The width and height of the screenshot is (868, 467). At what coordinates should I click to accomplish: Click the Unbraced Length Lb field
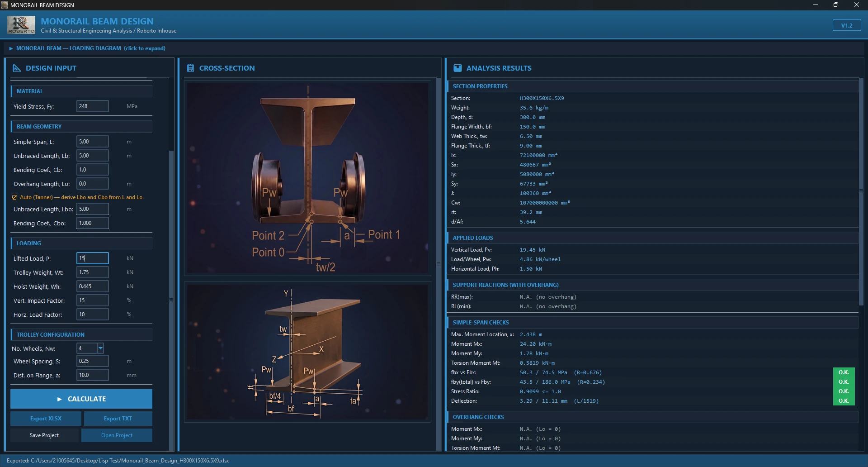click(x=93, y=156)
